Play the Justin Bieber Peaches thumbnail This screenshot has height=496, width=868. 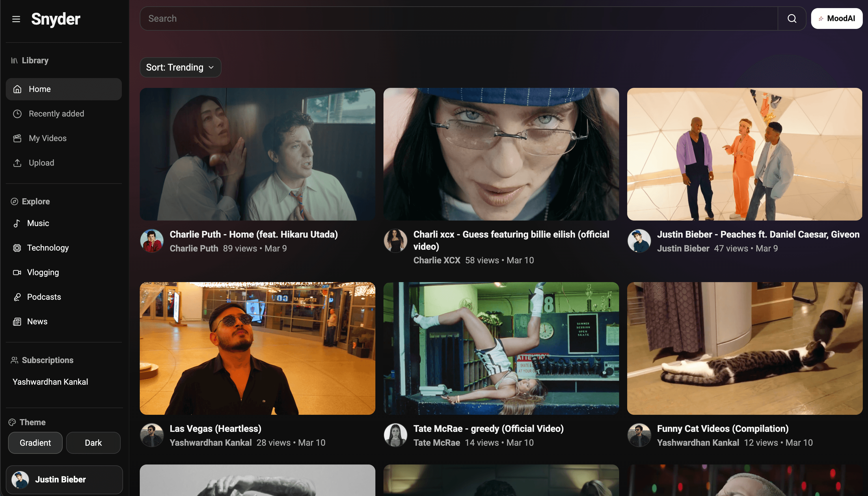click(x=744, y=154)
